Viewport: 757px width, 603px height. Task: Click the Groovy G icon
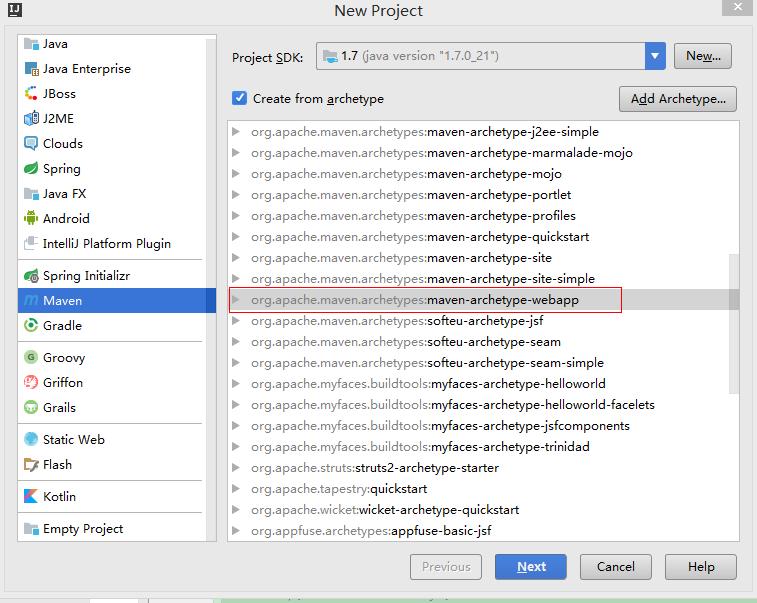click(x=31, y=357)
